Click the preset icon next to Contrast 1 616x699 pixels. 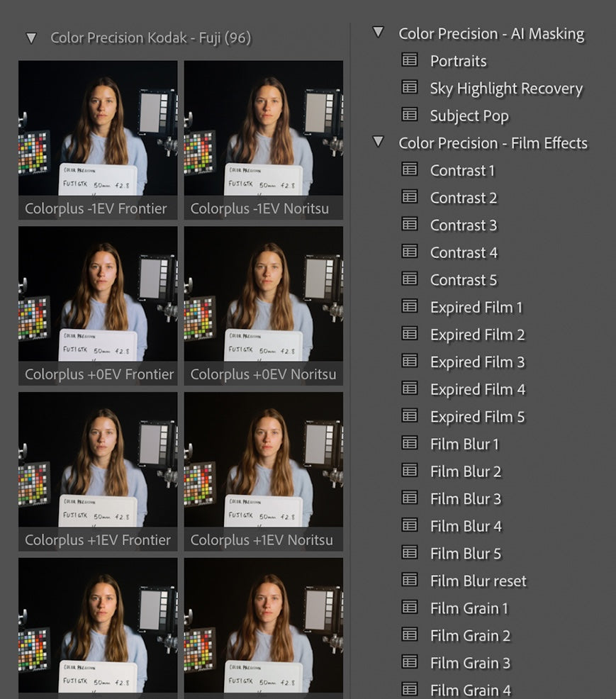coord(410,169)
